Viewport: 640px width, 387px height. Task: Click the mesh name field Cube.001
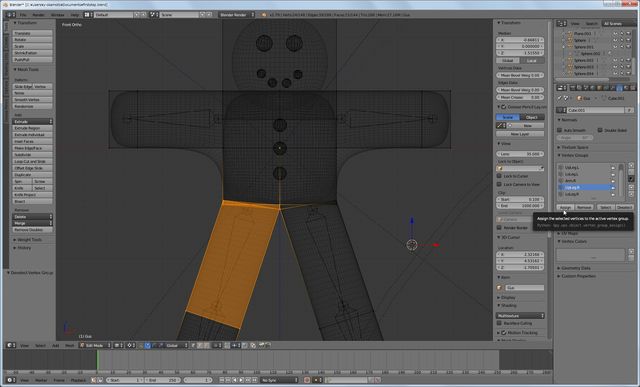pos(596,110)
